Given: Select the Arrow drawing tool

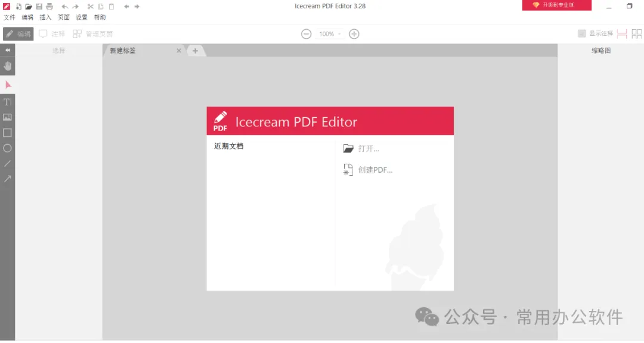Looking at the screenshot, I should [x=7, y=179].
